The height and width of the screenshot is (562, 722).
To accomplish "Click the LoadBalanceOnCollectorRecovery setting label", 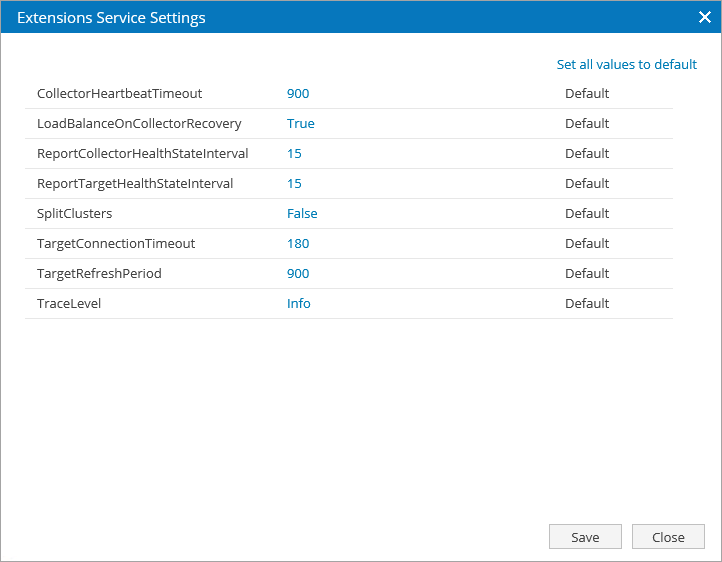I will coord(139,124).
